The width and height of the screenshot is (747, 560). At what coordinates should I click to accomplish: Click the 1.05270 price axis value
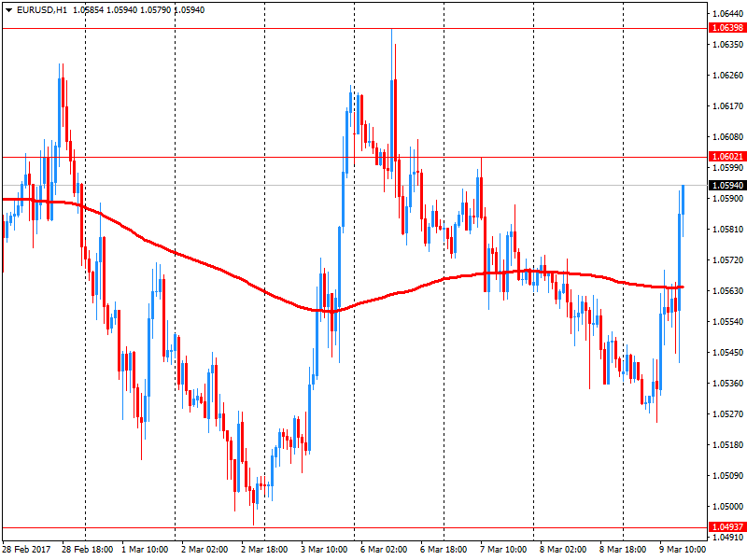[728, 413]
